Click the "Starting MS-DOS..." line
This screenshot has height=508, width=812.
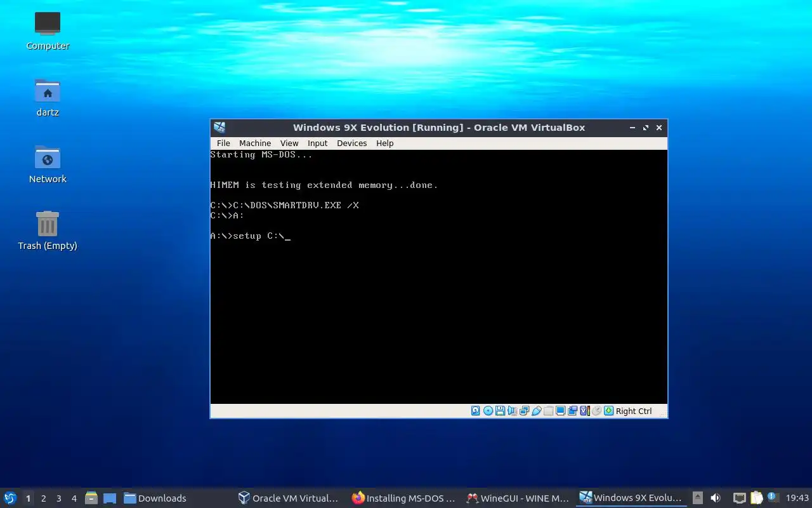(x=261, y=154)
